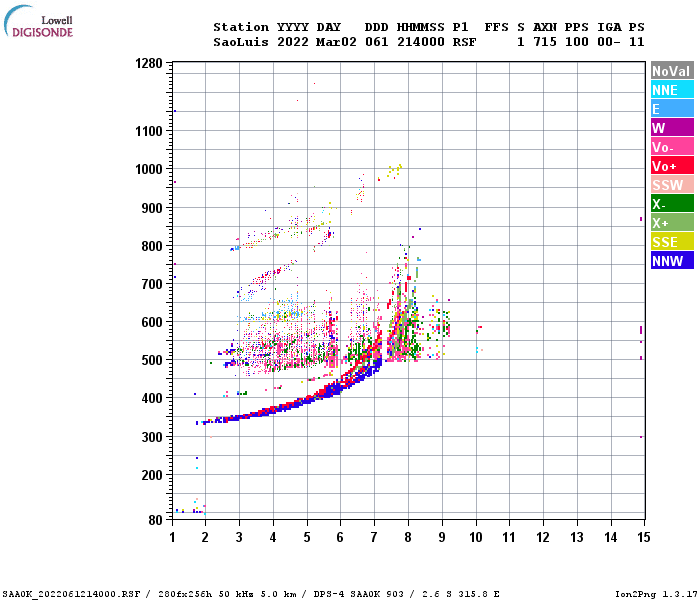Click the year value 2022

[x=293, y=42]
